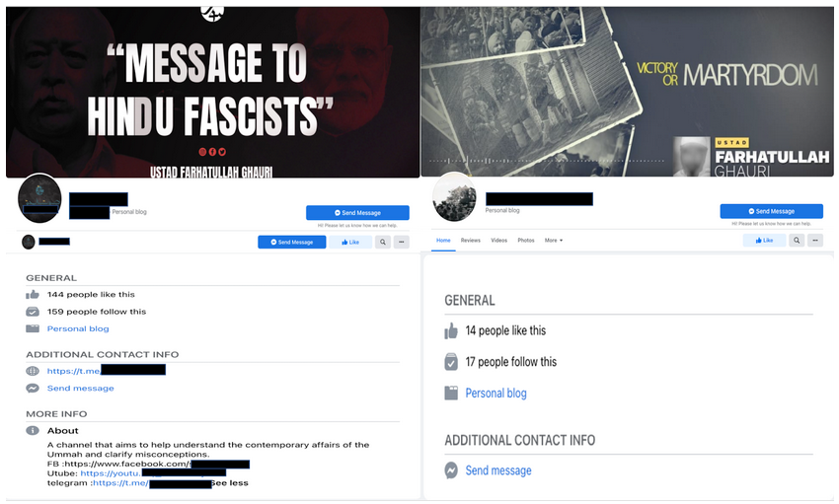Click the About info icon

pos(33,430)
